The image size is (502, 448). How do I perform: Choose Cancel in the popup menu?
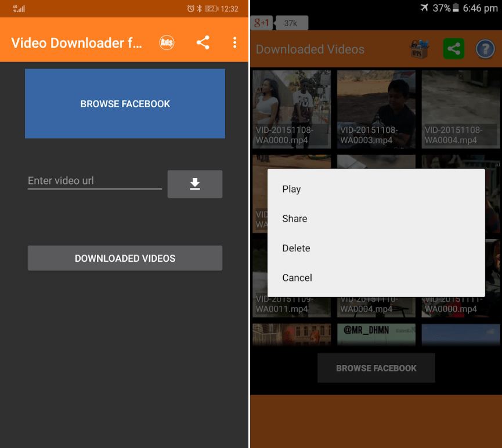(376, 277)
